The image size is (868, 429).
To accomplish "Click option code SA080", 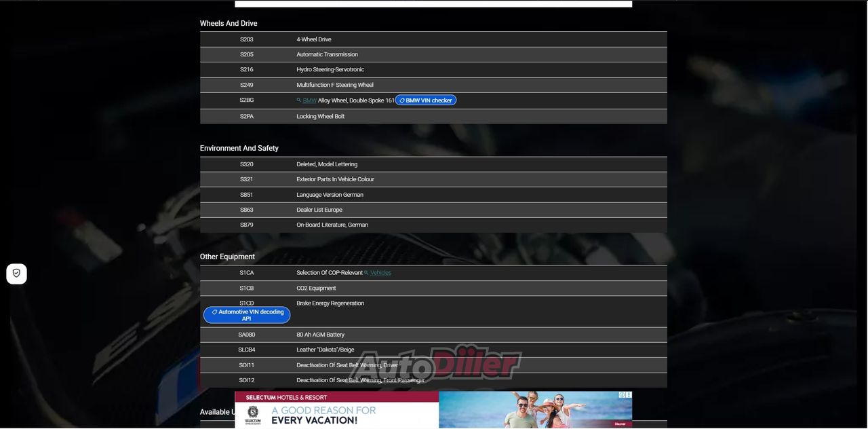I will pyautogui.click(x=247, y=335).
